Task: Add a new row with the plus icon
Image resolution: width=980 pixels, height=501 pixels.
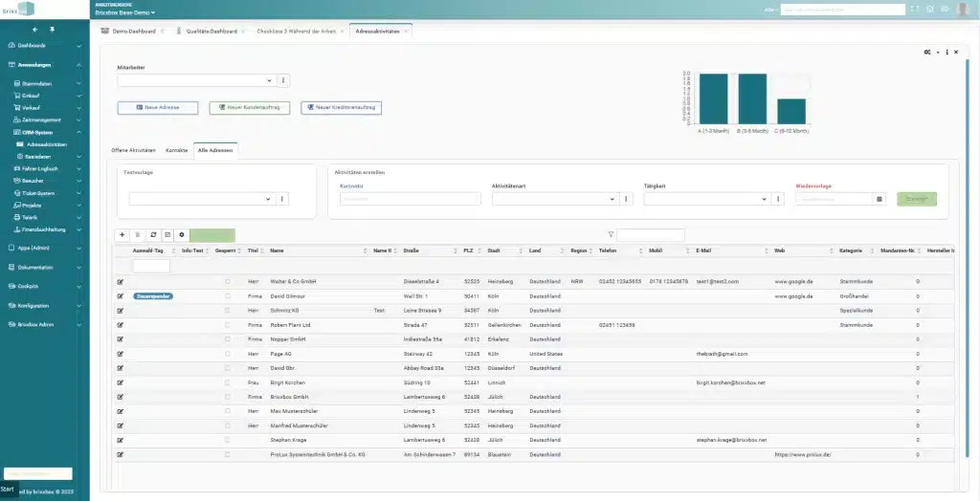Action: point(122,235)
